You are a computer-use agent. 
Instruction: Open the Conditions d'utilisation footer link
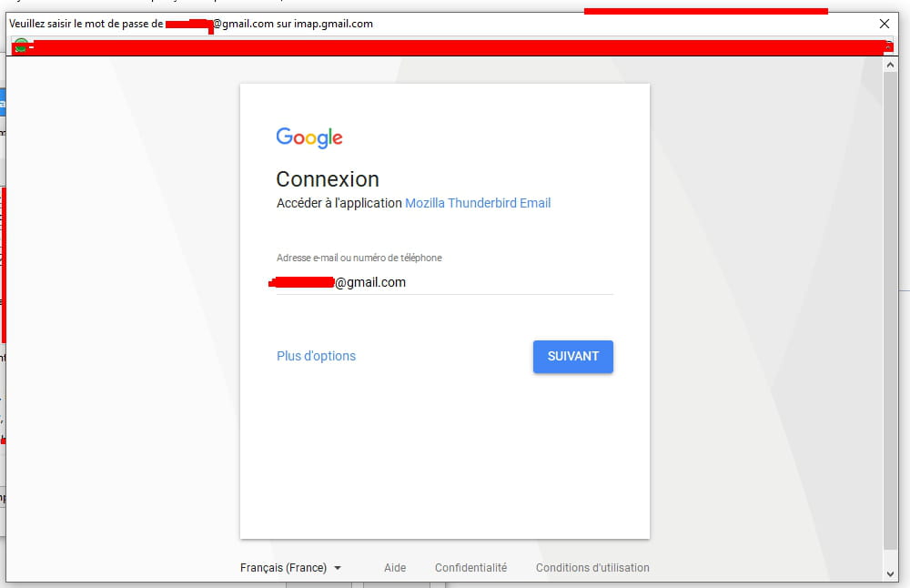(x=592, y=568)
